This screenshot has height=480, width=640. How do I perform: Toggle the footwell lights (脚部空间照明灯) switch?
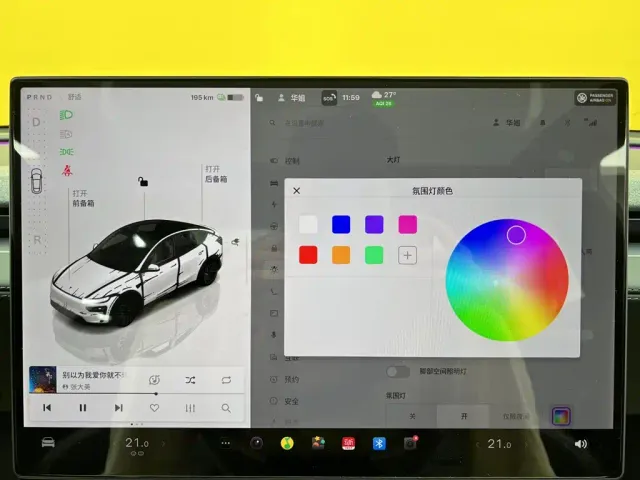pos(398,371)
